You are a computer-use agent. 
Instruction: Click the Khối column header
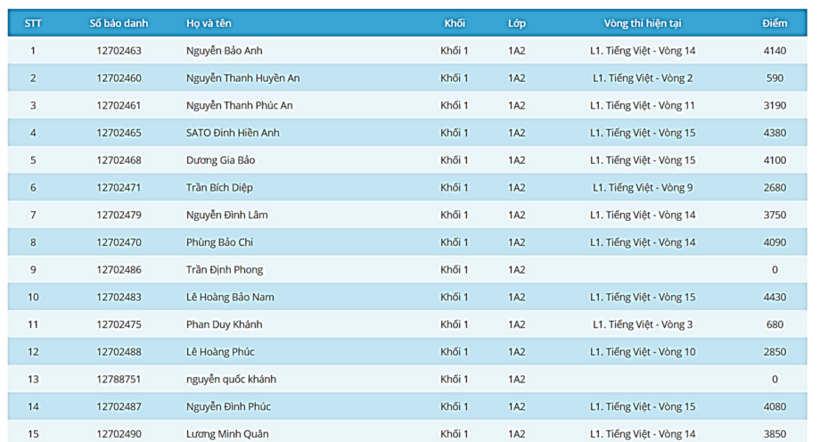[x=454, y=23]
